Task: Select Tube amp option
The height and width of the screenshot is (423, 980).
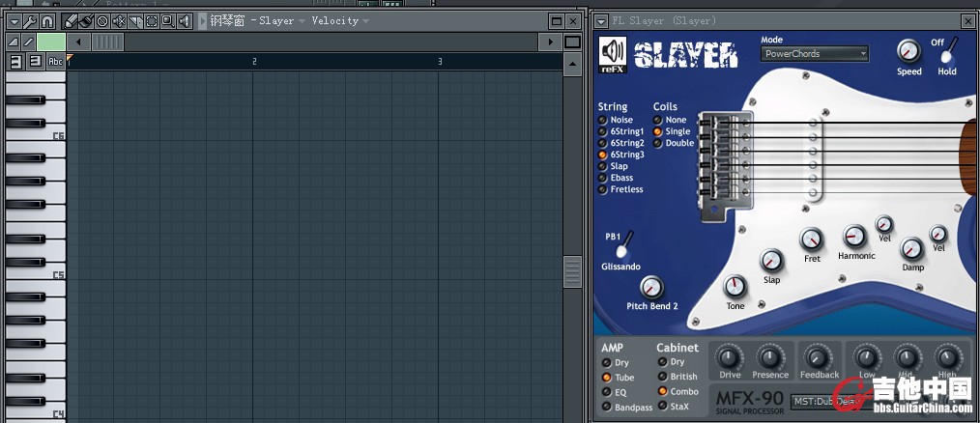Action: pyautogui.click(x=606, y=378)
